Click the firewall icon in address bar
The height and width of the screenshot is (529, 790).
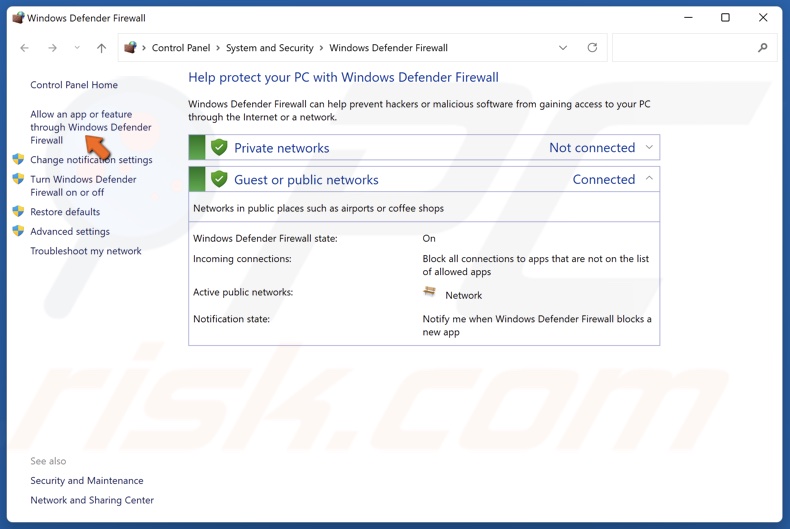tap(130, 47)
